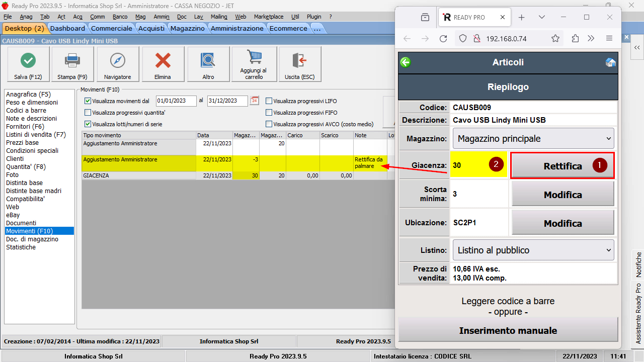
Task: Open the Navigatore compass icon
Action: [x=117, y=61]
